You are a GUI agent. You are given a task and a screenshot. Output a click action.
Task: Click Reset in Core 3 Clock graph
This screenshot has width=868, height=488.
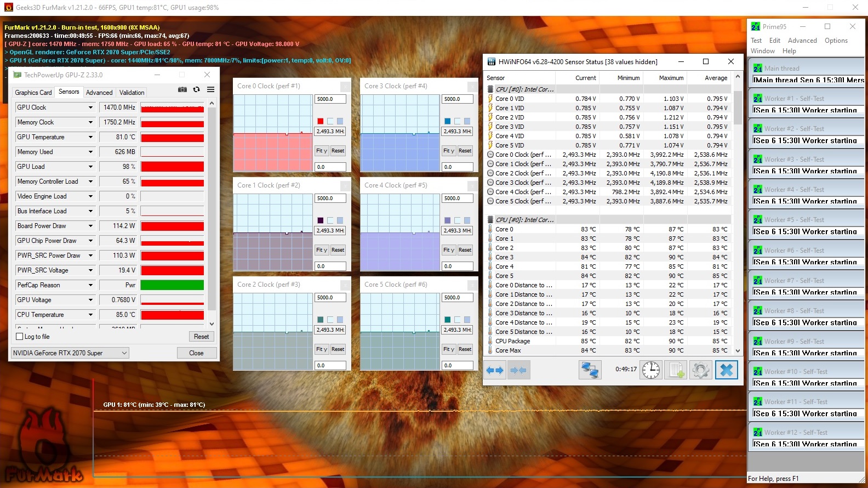(465, 151)
